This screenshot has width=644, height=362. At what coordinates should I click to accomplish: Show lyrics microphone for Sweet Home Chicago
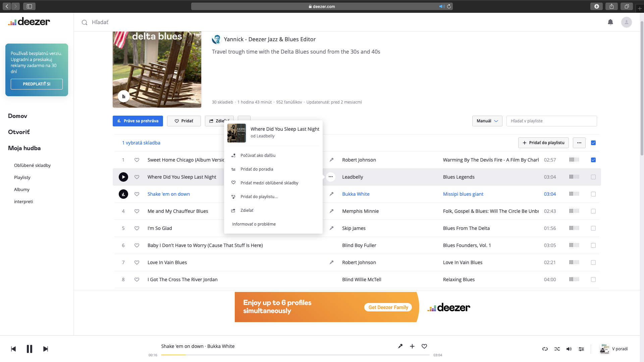tap(331, 160)
